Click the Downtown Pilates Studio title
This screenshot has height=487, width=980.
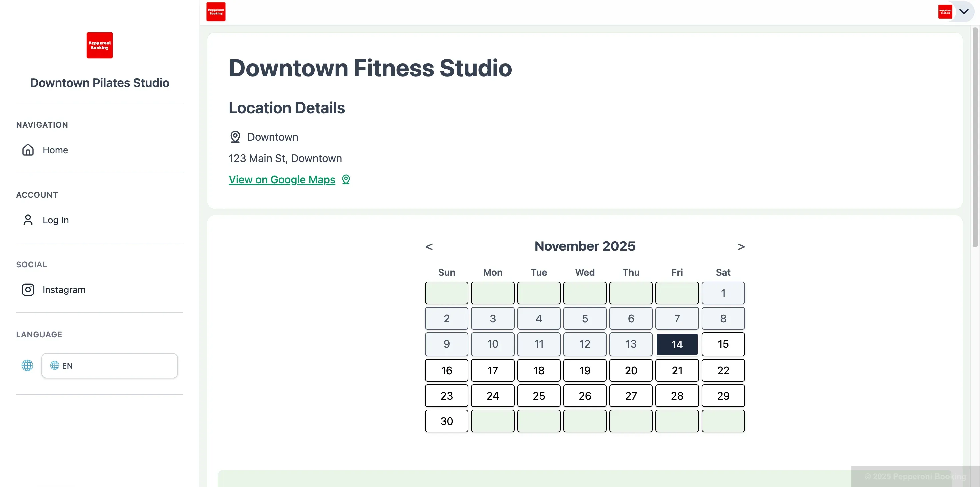(99, 83)
